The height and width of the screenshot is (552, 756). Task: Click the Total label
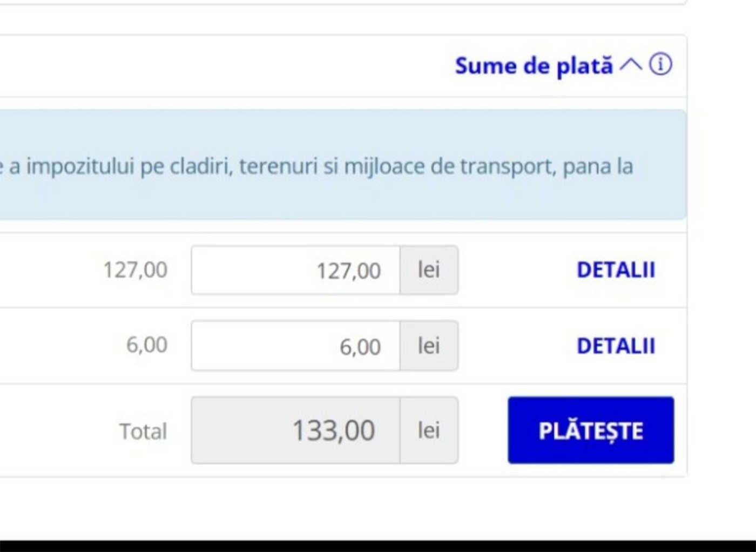click(143, 432)
